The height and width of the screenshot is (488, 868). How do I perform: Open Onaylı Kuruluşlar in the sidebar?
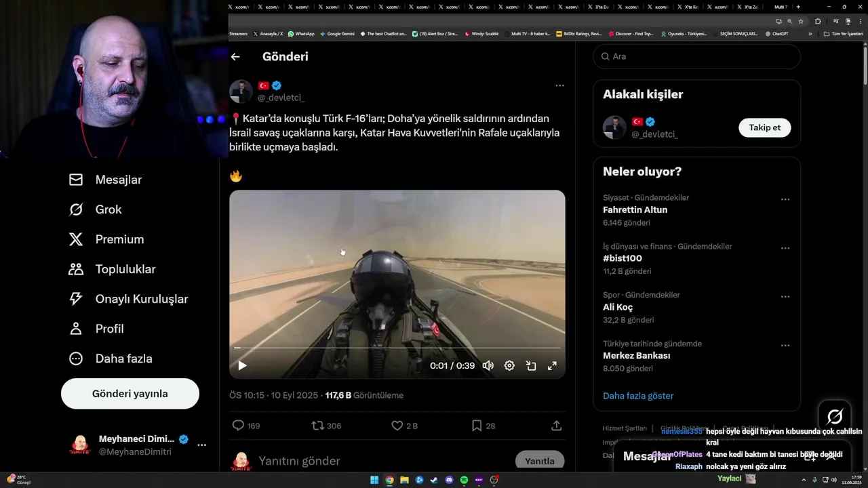(128, 299)
